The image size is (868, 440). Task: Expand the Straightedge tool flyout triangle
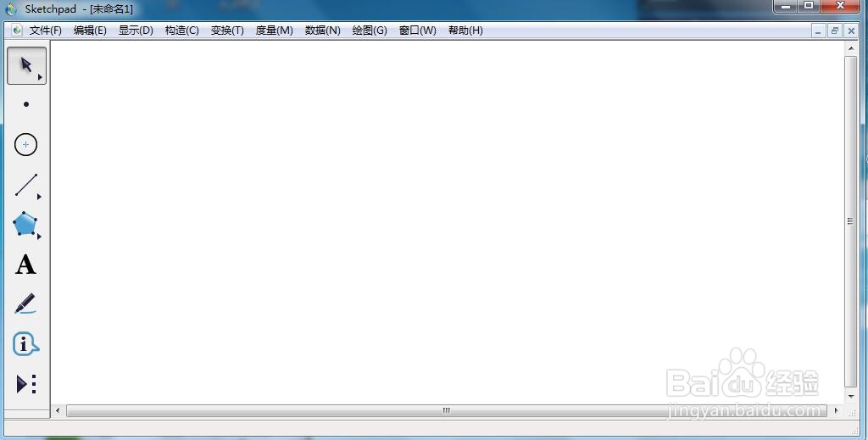click(39, 197)
